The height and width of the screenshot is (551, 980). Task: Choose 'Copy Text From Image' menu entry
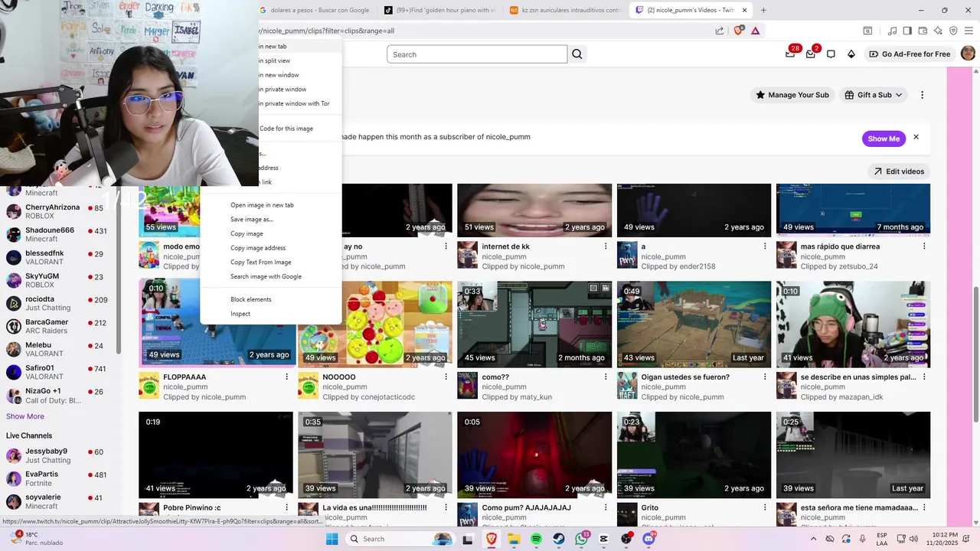point(261,262)
